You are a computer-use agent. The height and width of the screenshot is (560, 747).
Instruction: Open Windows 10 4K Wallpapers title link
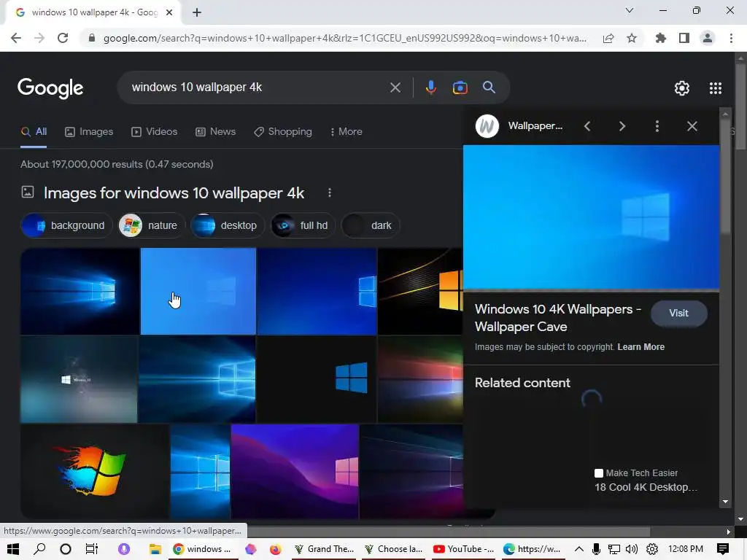(558, 318)
